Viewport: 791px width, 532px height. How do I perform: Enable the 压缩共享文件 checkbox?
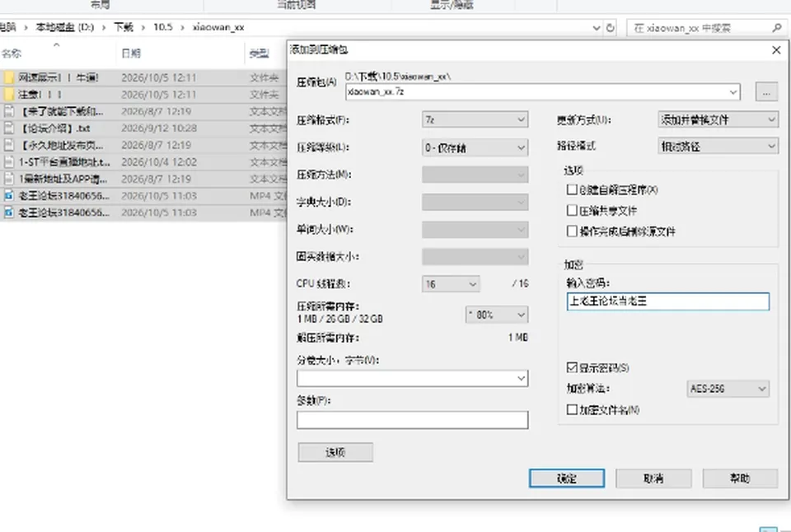pos(572,210)
